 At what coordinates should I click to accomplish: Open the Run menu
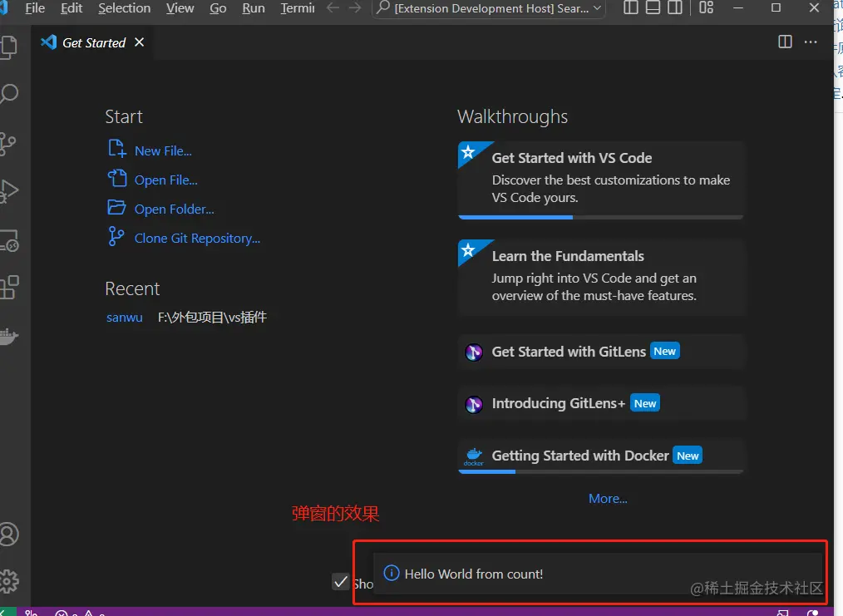click(254, 8)
